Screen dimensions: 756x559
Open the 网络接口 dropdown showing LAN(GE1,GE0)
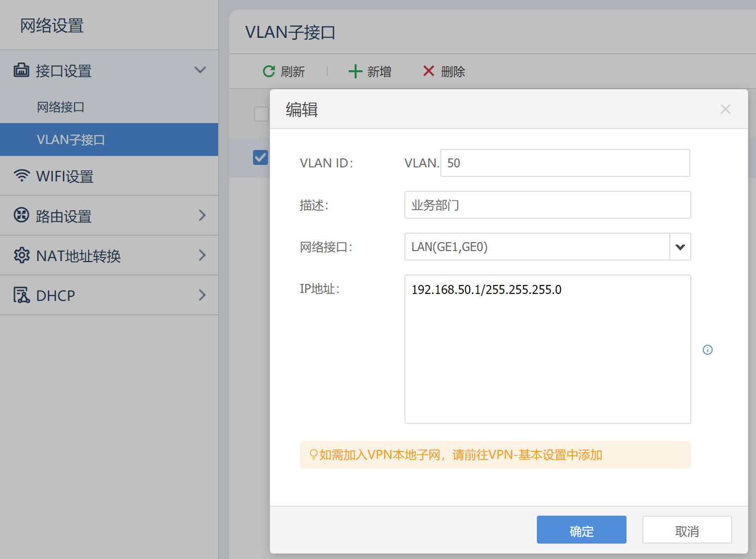(680, 247)
